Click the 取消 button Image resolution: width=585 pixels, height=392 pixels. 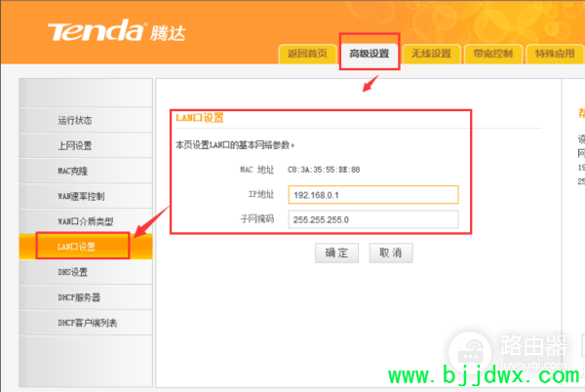point(391,253)
